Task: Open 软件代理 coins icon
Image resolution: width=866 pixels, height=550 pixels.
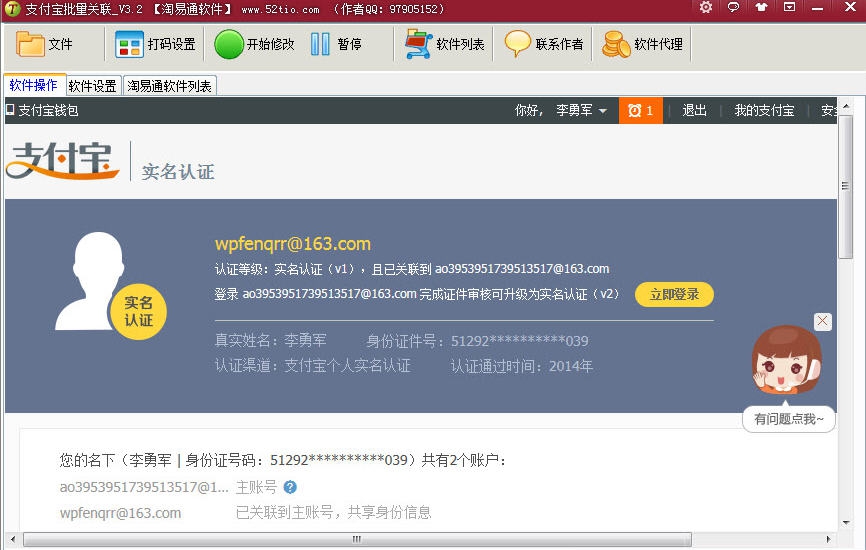Action: tap(616, 44)
